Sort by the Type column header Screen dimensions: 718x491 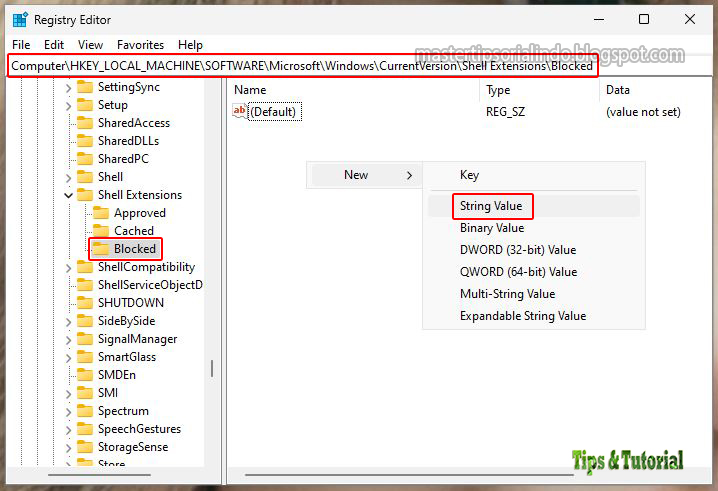point(539,90)
